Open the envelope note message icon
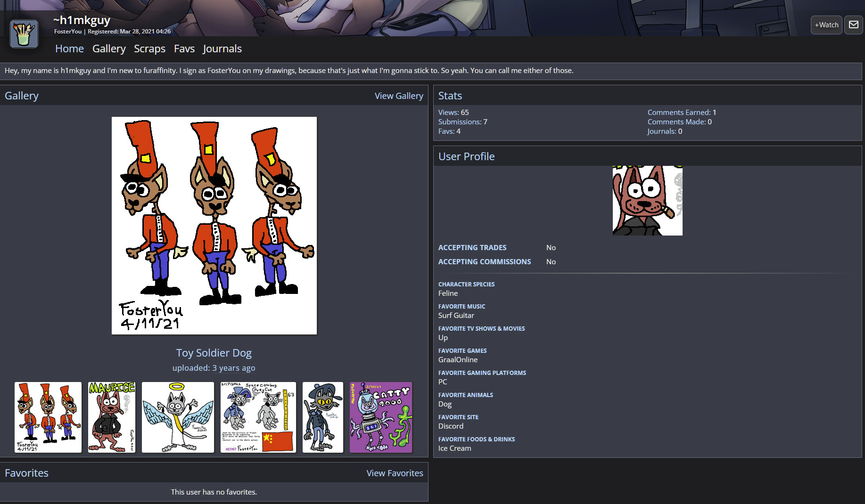Image resolution: width=865 pixels, height=504 pixels. pyautogui.click(x=853, y=24)
